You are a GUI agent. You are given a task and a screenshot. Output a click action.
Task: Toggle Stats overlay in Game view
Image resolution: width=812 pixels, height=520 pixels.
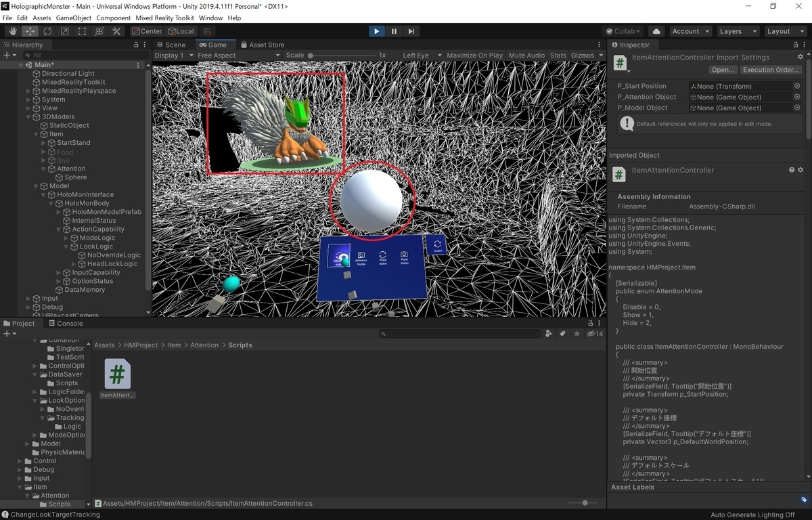[x=558, y=56]
